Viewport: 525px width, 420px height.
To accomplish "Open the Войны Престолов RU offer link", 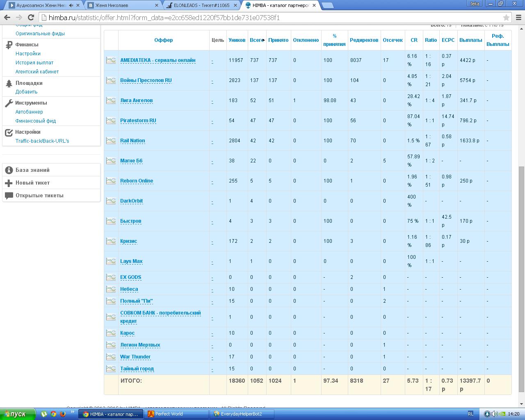I will (x=146, y=80).
